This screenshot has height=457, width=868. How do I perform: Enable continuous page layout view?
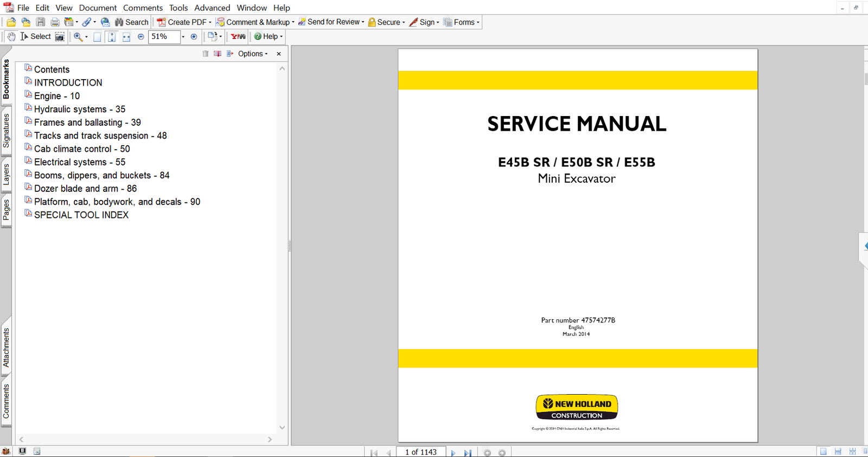(x=838, y=452)
